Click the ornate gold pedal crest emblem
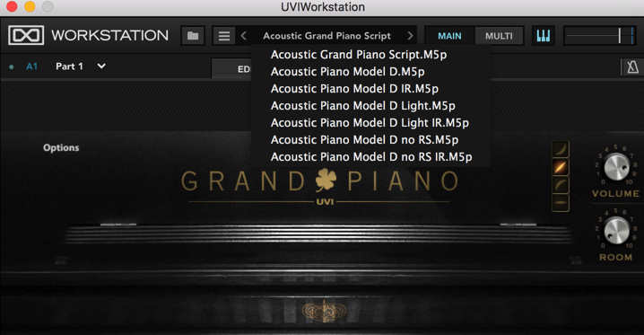Viewport: 644px width, 335px height. pyautogui.click(x=324, y=311)
